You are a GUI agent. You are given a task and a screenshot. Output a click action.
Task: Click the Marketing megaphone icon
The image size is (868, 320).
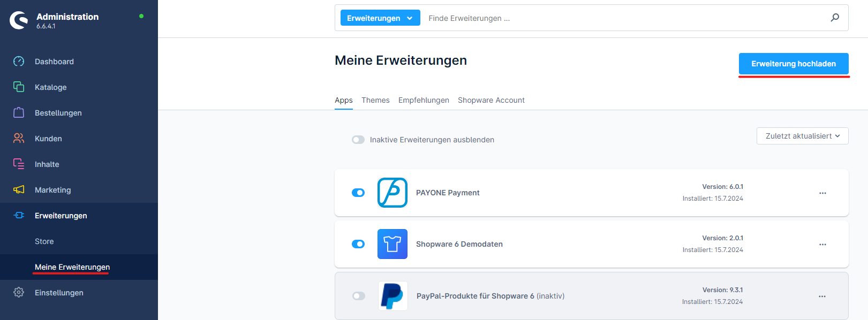[19, 189]
